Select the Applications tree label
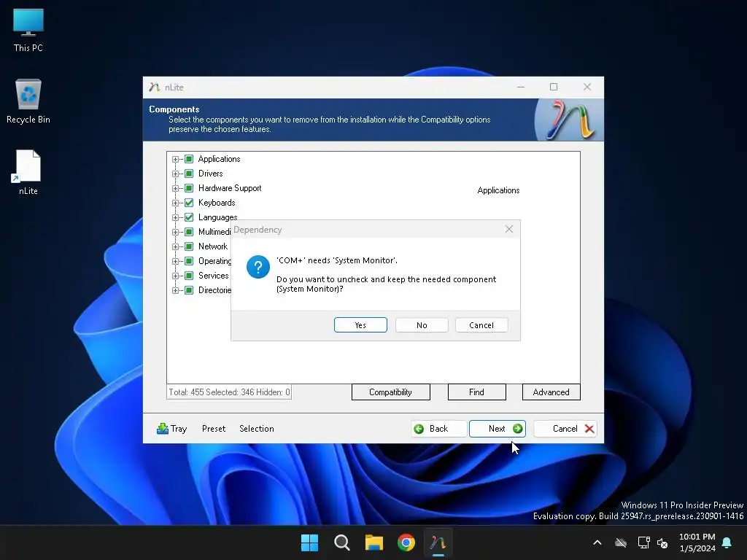 click(x=219, y=159)
